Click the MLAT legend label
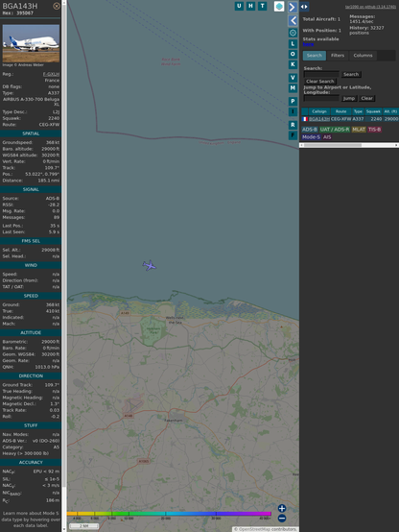 click(x=359, y=130)
